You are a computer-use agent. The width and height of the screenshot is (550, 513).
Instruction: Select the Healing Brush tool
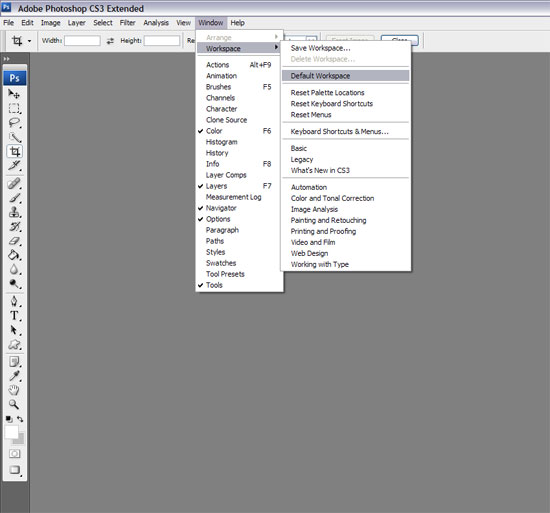coord(14,183)
